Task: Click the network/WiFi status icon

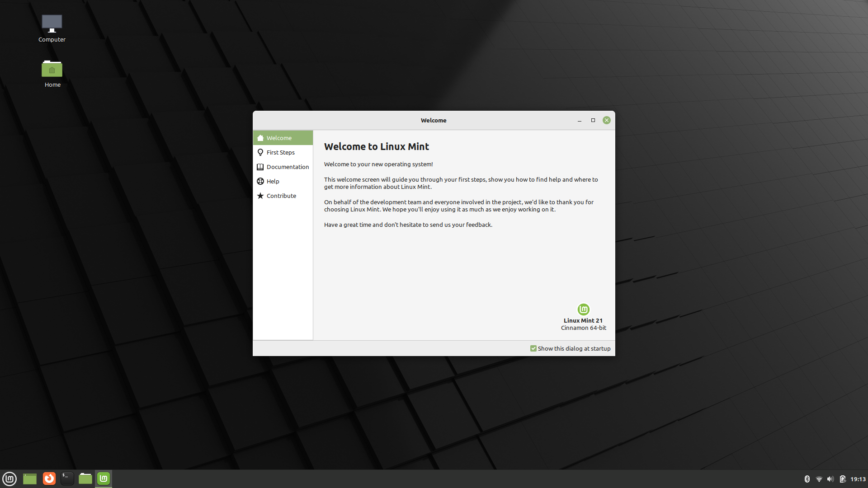Action: pyautogui.click(x=819, y=478)
